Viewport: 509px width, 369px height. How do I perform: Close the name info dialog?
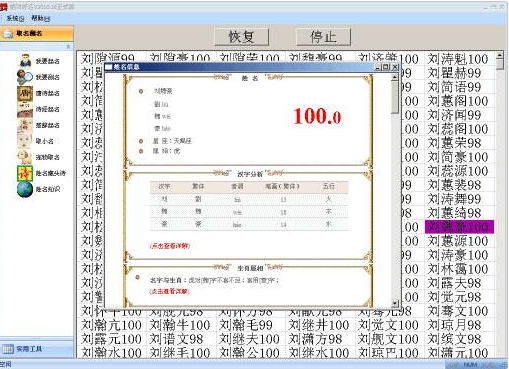(x=395, y=67)
